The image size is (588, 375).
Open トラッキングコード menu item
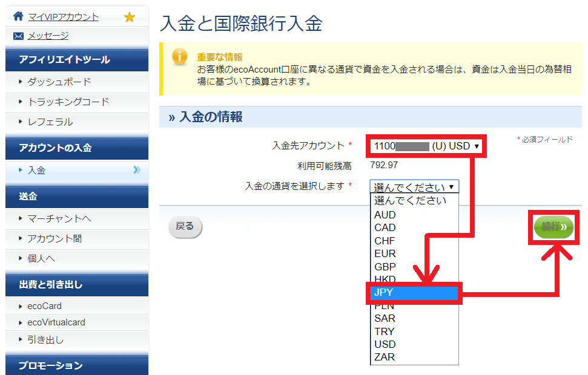click(68, 102)
